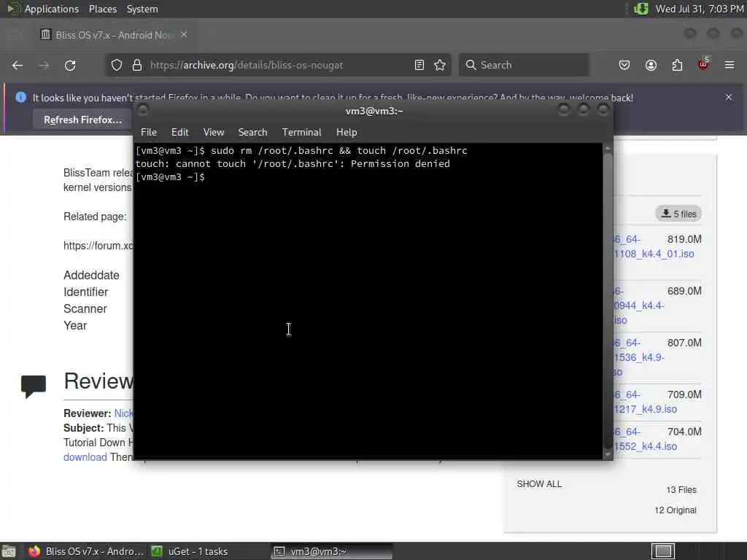Screen dimensions: 747x560
Task: Click the 13 Files text
Action: tap(681, 489)
